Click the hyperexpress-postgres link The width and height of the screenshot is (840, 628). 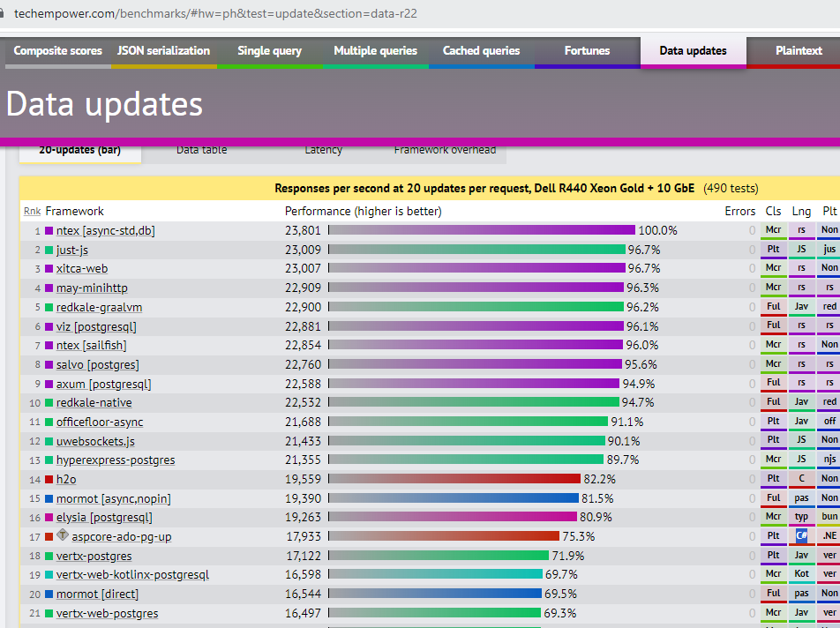coord(116,460)
